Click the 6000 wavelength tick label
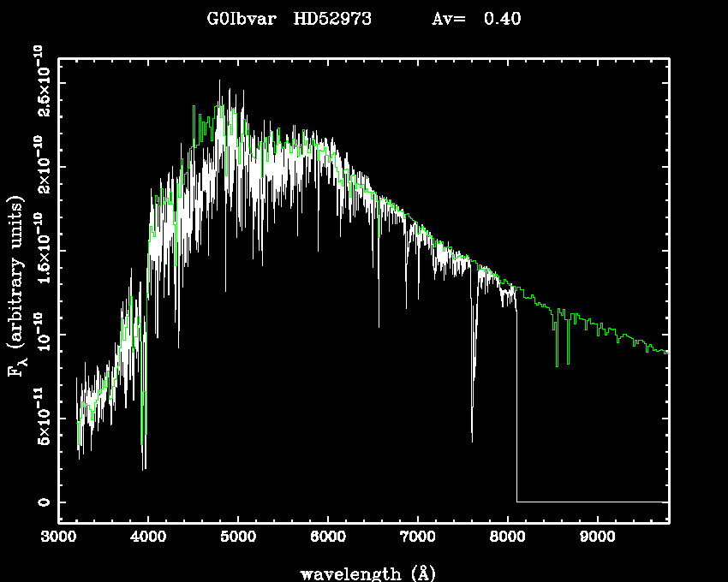The image size is (728, 582). tap(328, 537)
